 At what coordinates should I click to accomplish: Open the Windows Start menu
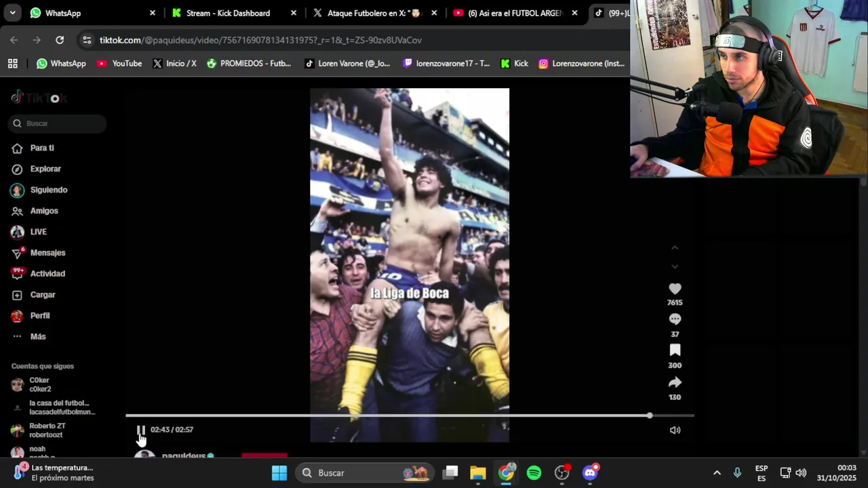[x=279, y=473]
